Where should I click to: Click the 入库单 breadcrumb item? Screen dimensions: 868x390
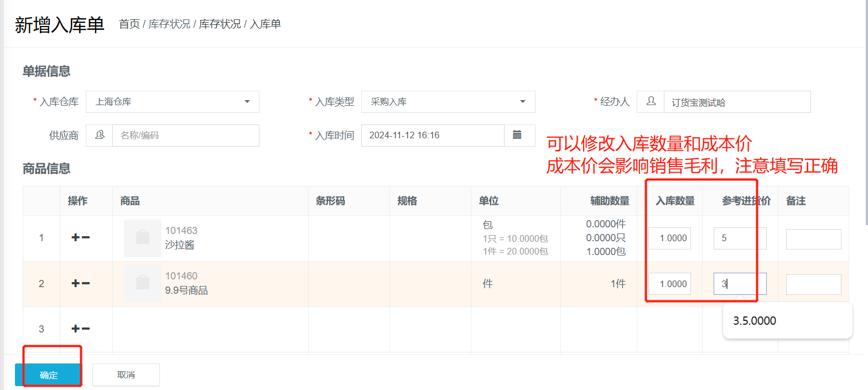(x=266, y=24)
